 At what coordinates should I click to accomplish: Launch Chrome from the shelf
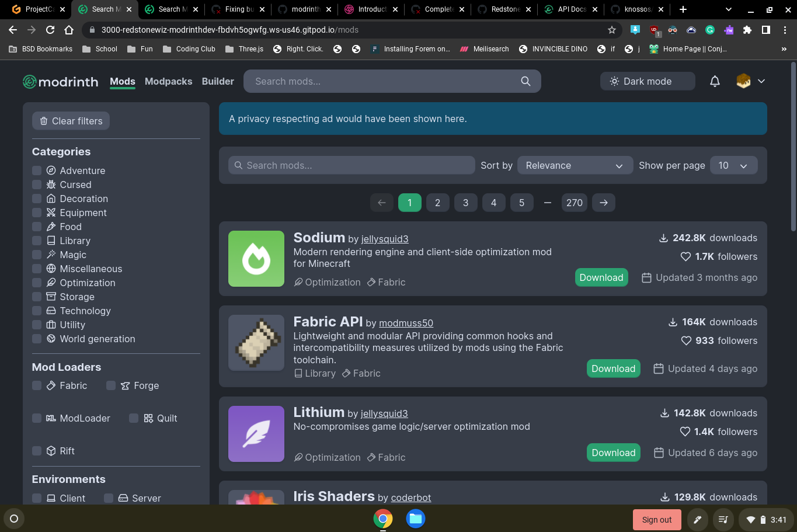383,519
